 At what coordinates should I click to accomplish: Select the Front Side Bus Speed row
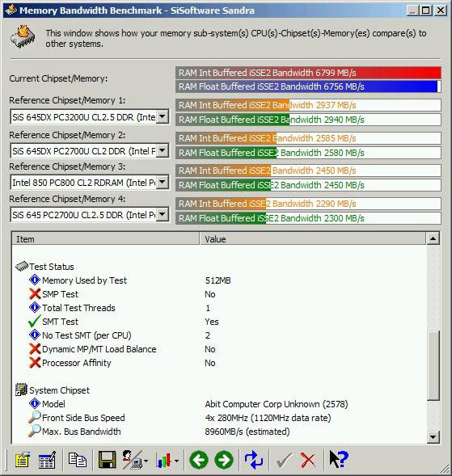point(218,418)
